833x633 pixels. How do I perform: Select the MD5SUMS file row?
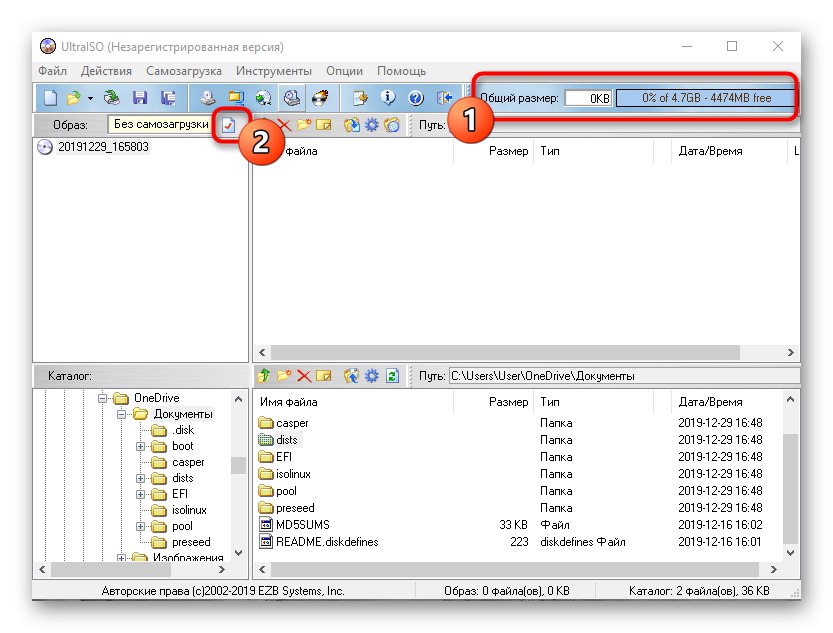tap(303, 525)
